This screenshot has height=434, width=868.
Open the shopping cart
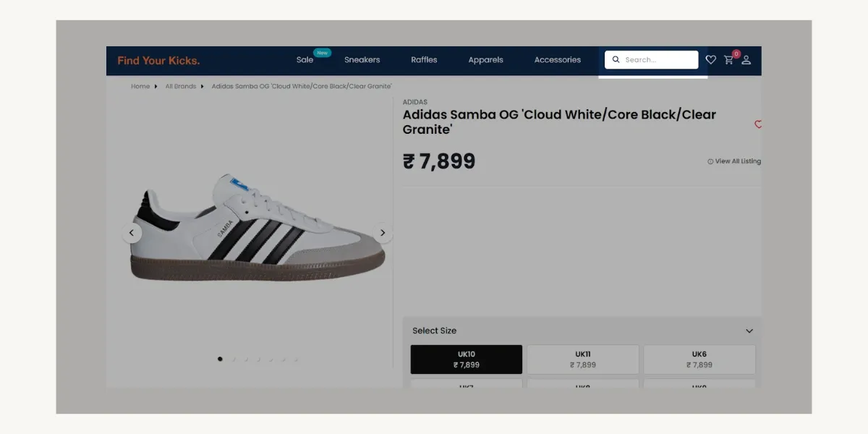(728, 61)
